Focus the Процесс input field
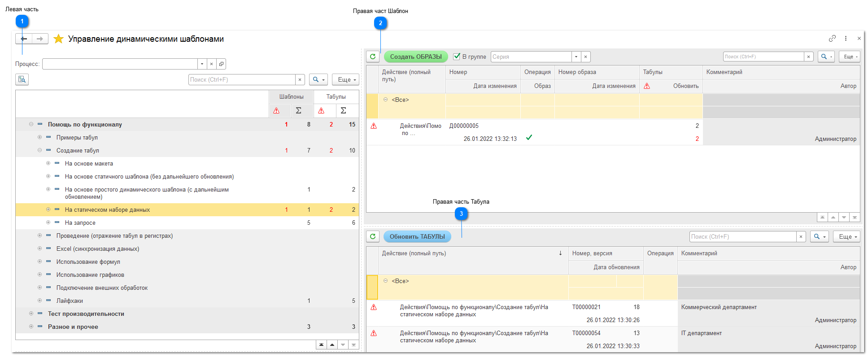 click(120, 64)
